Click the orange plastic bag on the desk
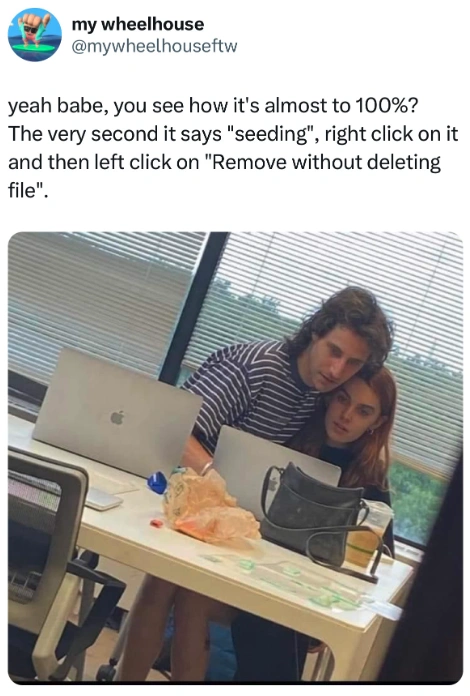The height and width of the screenshot is (696, 470). point(209,506)
